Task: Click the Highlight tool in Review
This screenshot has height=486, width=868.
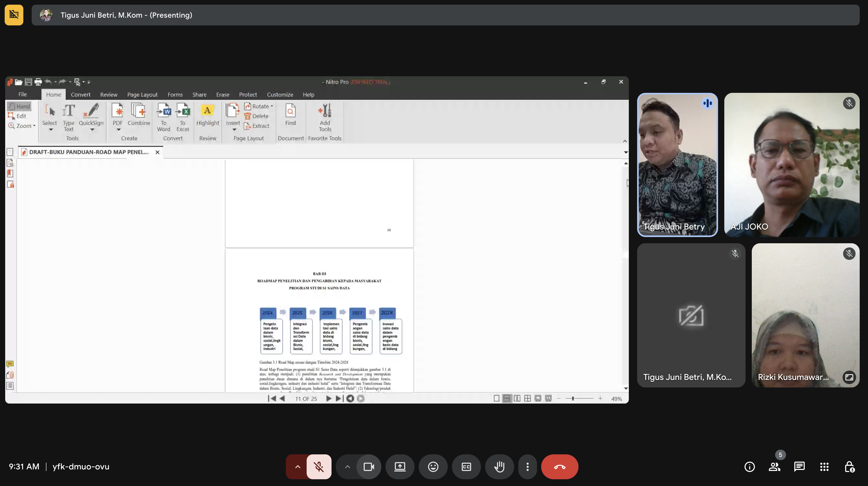Action: 208,115
